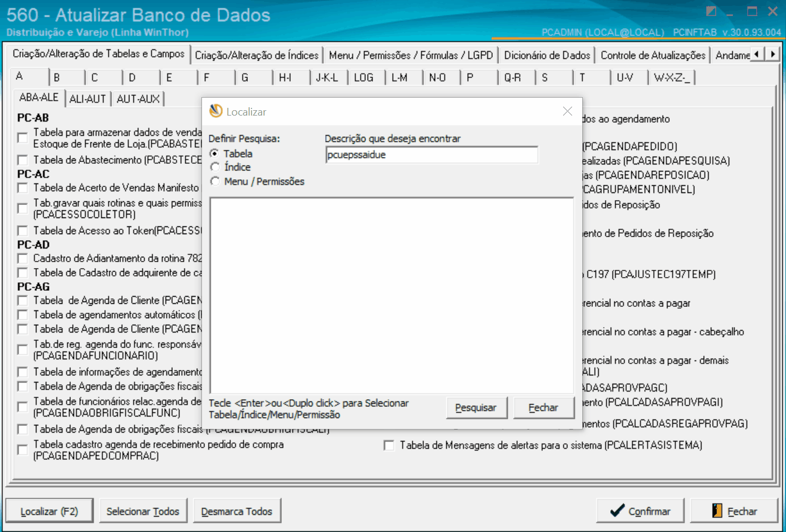Open the ALI-AUT sub-tab
This screenshot has height=532, width=786.
click(x=88, y=99)
